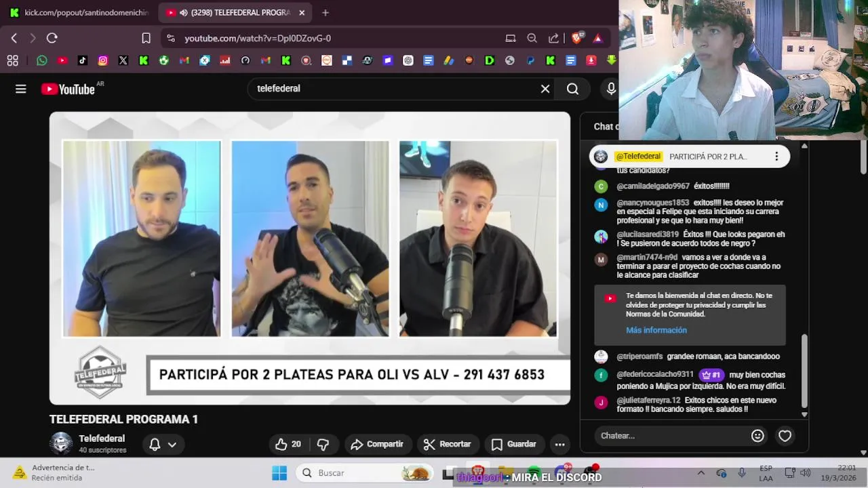Clip the video with Recortar
The image size is (868, 488).
pos(447,444)
